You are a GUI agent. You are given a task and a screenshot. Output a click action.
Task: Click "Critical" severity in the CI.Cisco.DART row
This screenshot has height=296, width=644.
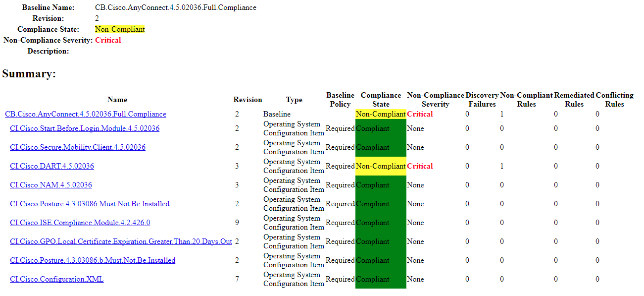[420, 166]
